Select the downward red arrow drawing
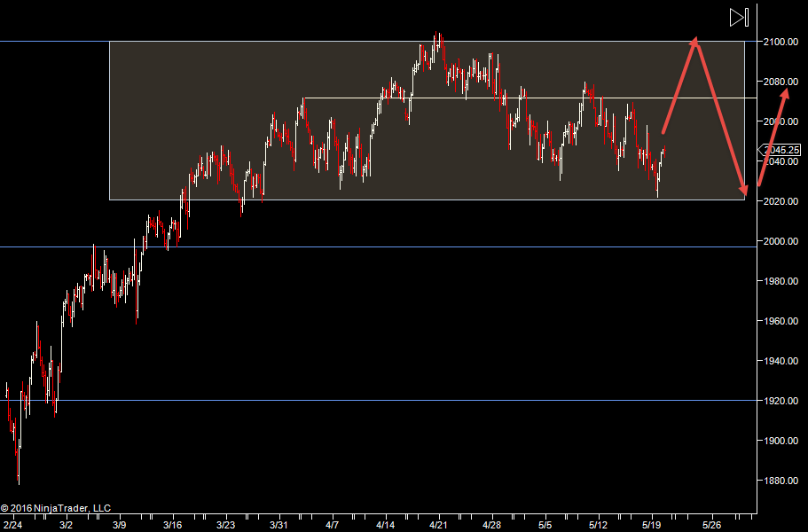This screenshot has width=808, height=532. click(x=720, y=115)
